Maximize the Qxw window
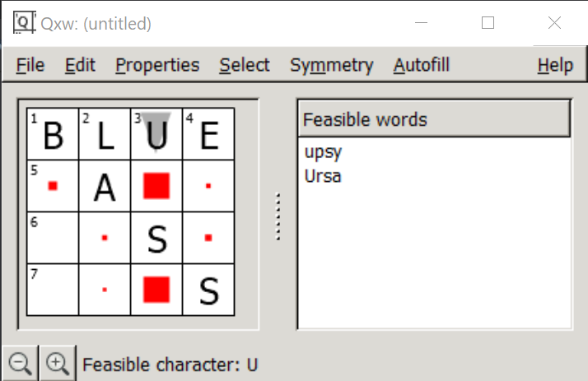 tap(488, 23)
